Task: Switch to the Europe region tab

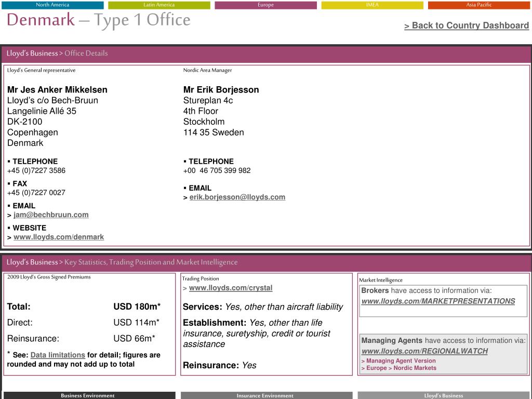Action: [x=265, y=5]
